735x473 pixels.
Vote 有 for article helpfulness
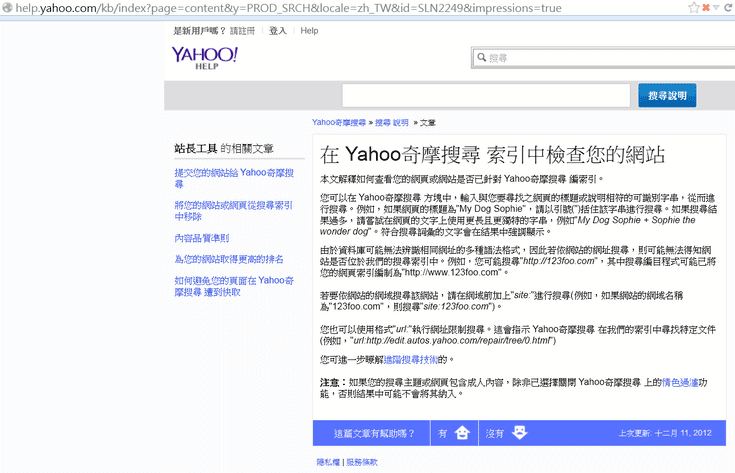454,433
